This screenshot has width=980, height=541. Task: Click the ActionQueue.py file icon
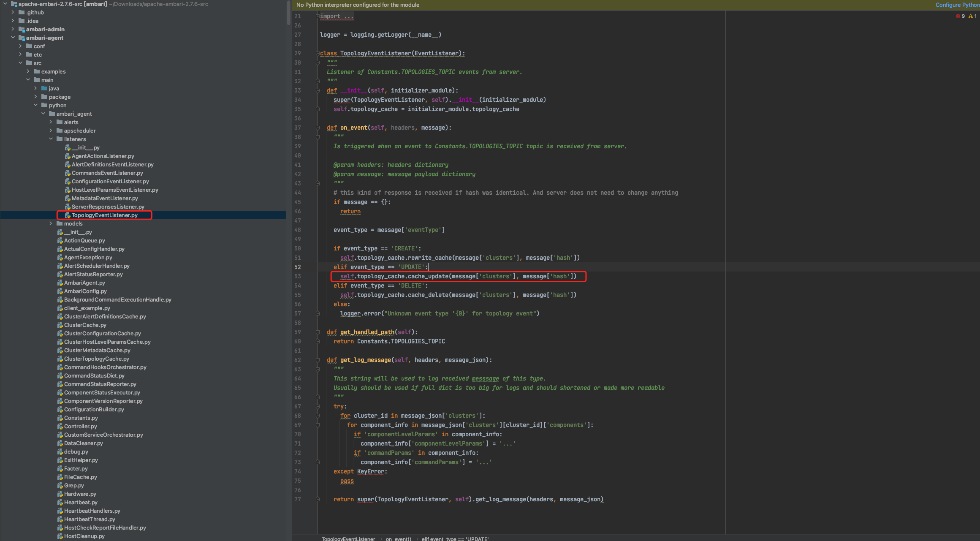click(60, 241)
